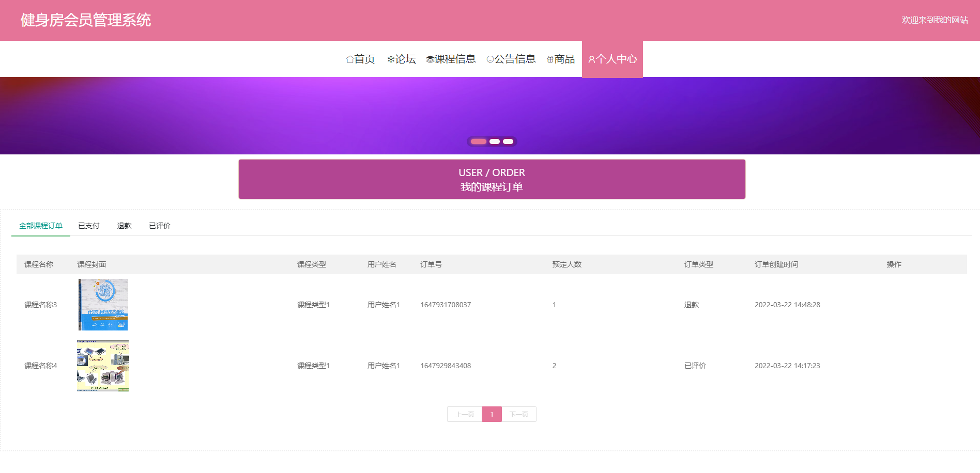
Task: Click the 课程类型 column header
Action: [x=312, y=264]
